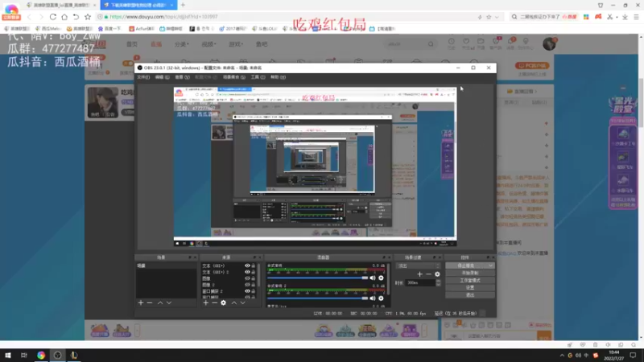Open the audio settings gear for 台式音响 2
The width and height of the screenshot is (644, 362).
(x=381, y=298)
